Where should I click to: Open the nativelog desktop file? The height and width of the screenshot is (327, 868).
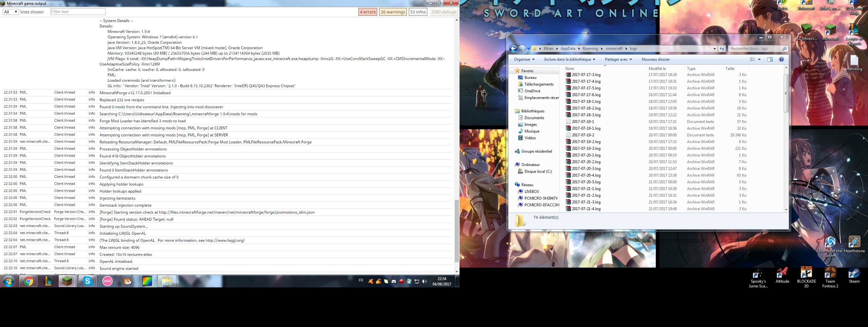(854, 63)
